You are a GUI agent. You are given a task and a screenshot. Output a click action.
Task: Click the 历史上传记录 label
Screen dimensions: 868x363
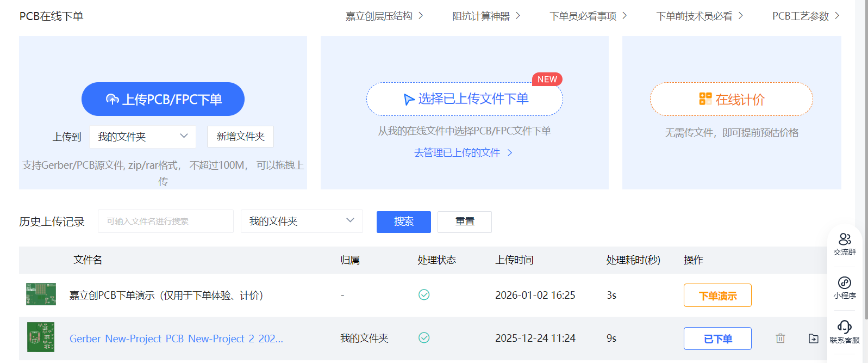click(x=52, y=222)
